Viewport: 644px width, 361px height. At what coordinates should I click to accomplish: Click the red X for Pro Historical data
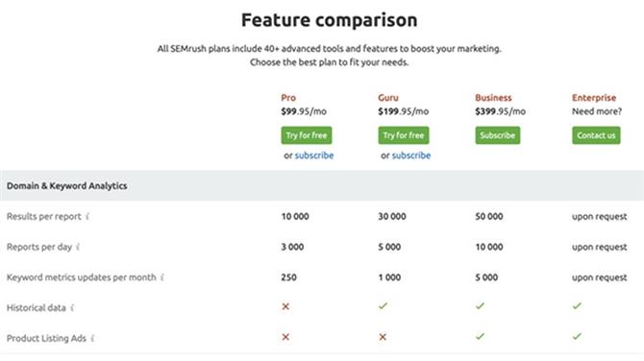pos(285,306)
